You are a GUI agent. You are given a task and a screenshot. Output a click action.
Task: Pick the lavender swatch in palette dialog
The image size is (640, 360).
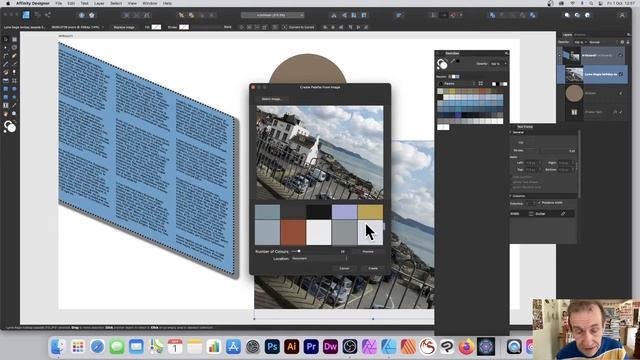click(344, 212)
